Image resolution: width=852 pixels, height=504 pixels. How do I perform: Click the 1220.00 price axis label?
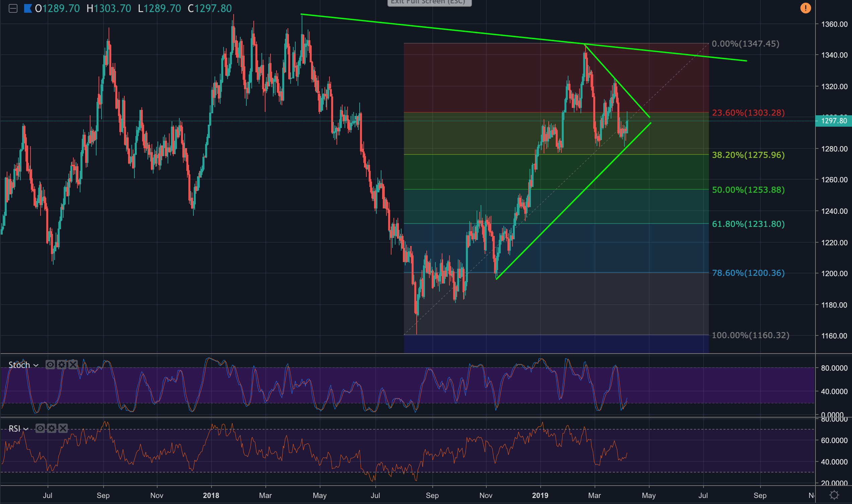coord(834,243)
